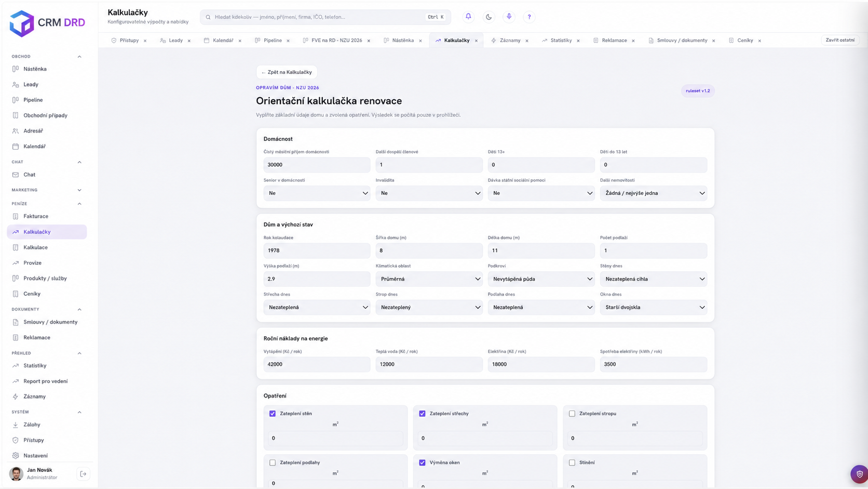This screenshot has width=868, height=489.
Task: Open the purple shield widget in corner
Action: click(859, 474)
